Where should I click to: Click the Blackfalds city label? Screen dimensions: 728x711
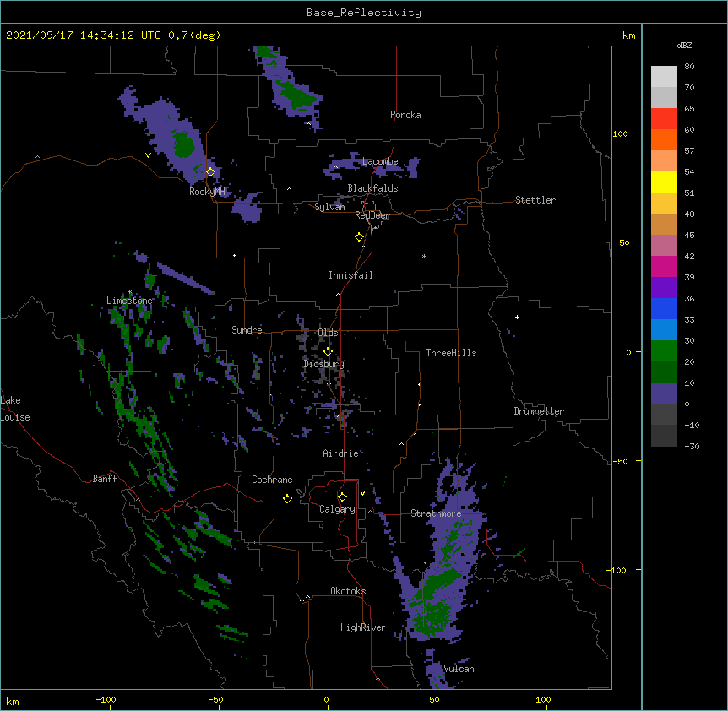pos(372,188)
